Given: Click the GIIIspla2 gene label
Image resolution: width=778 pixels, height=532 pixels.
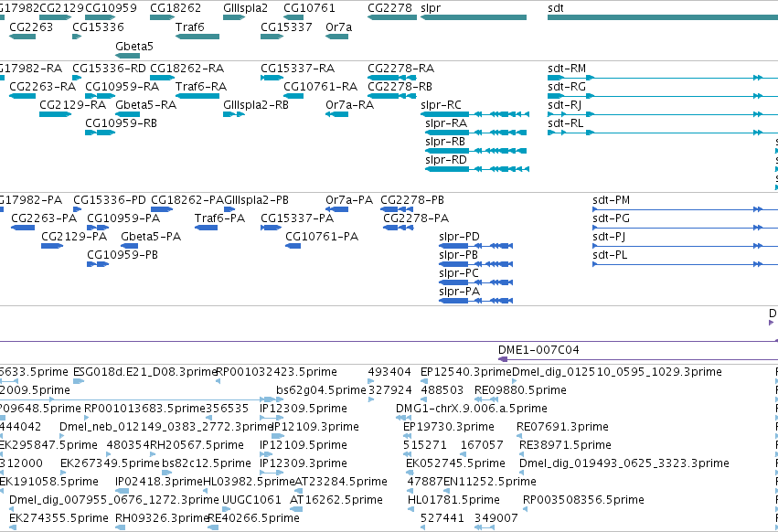Looking at the screenshot, I should (x=246, y=8).
